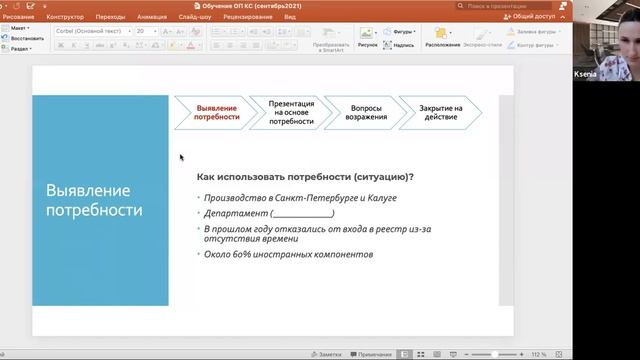Toggle italic К formatting

coord(74,45)
